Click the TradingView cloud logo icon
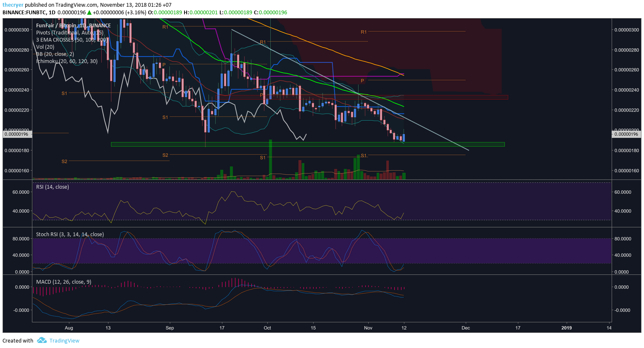This screenshot has height=348, width=644. click(x=41, y=340)
